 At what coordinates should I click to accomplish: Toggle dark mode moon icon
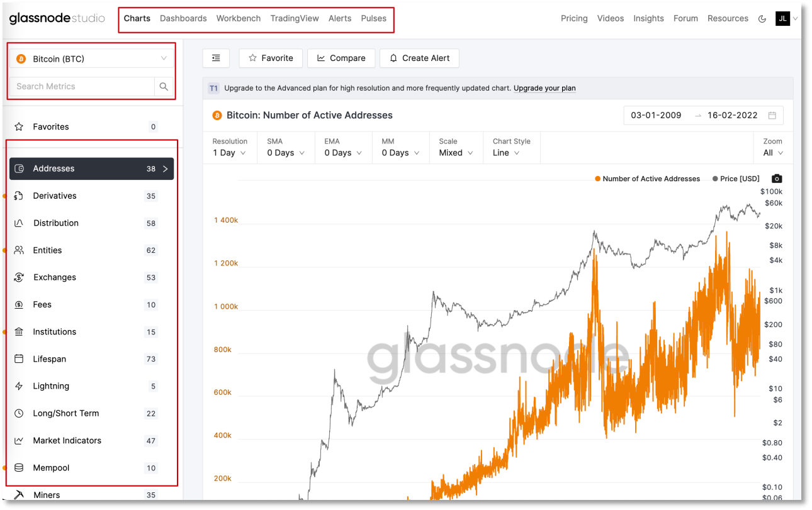(x=762, y=19)
